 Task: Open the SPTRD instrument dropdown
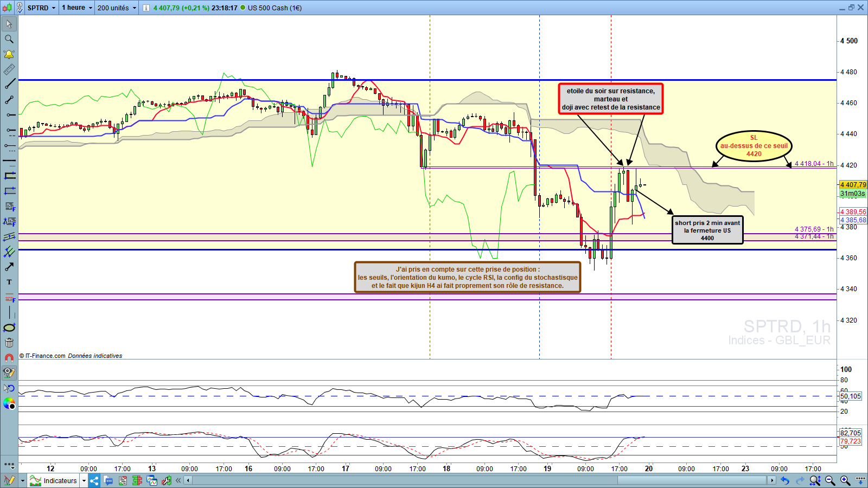tap(42, 8)
